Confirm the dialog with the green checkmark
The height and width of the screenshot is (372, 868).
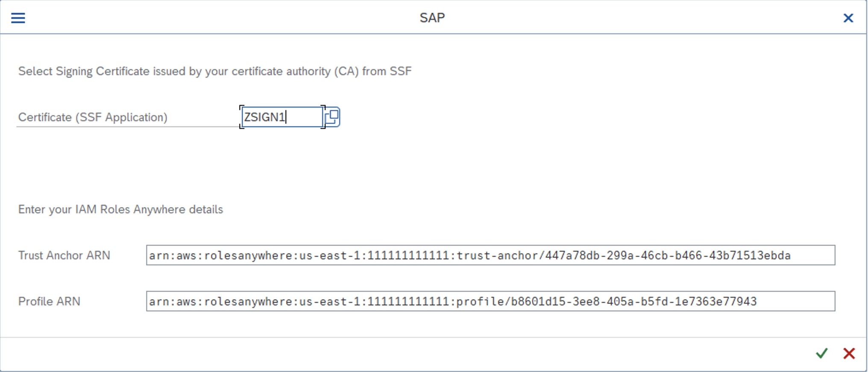[821, 353]
